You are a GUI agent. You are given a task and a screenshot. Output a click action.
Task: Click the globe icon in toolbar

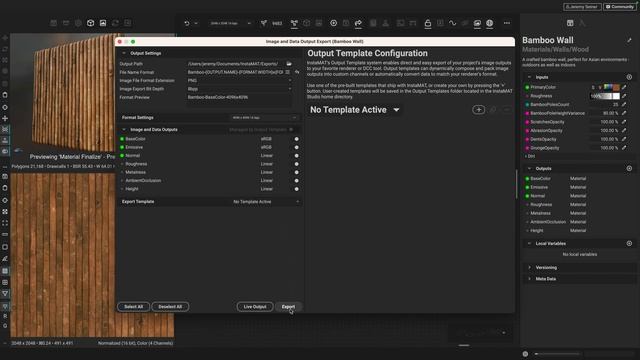pyautogui.click(x=489, y=23)
